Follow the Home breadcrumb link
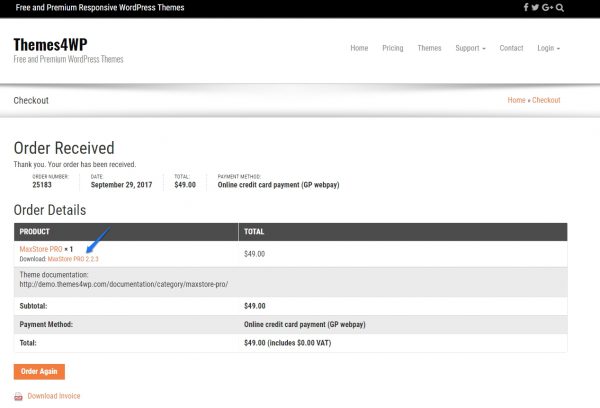Screen dimensions: 600x408 pyautogui.click(x=516, y=100)
